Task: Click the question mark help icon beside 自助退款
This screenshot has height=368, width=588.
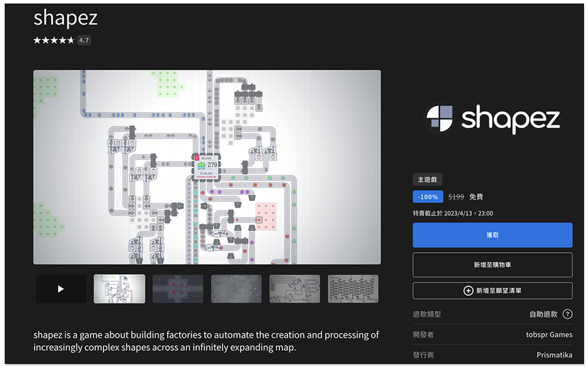Action: [568, 314]
